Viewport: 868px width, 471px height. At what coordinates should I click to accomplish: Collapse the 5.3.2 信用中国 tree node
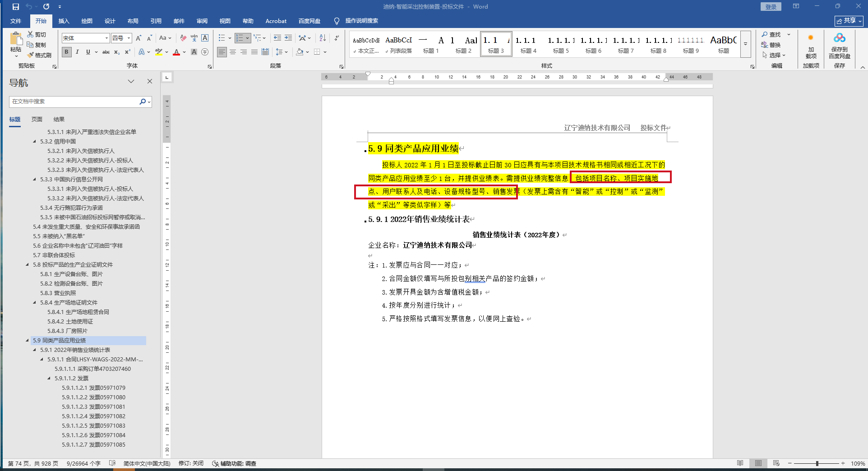point(35,141)
